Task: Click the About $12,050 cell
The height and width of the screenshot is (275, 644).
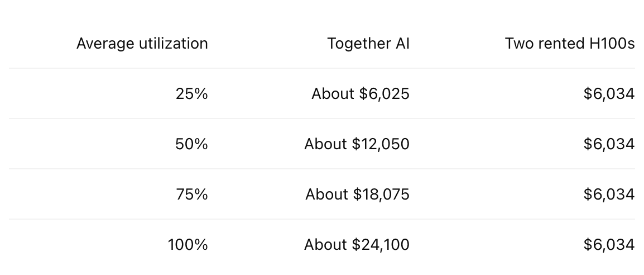Action: (357, 144)
